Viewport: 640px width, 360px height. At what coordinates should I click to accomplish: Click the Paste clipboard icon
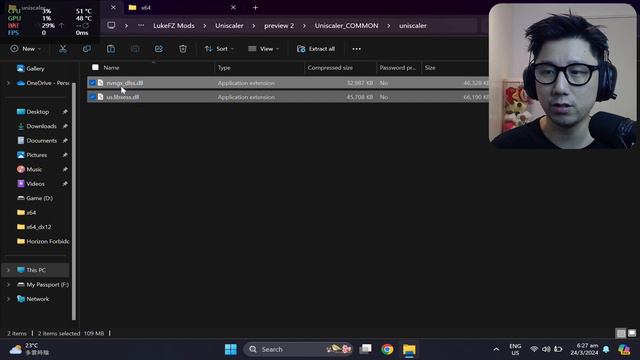point(111,49)
